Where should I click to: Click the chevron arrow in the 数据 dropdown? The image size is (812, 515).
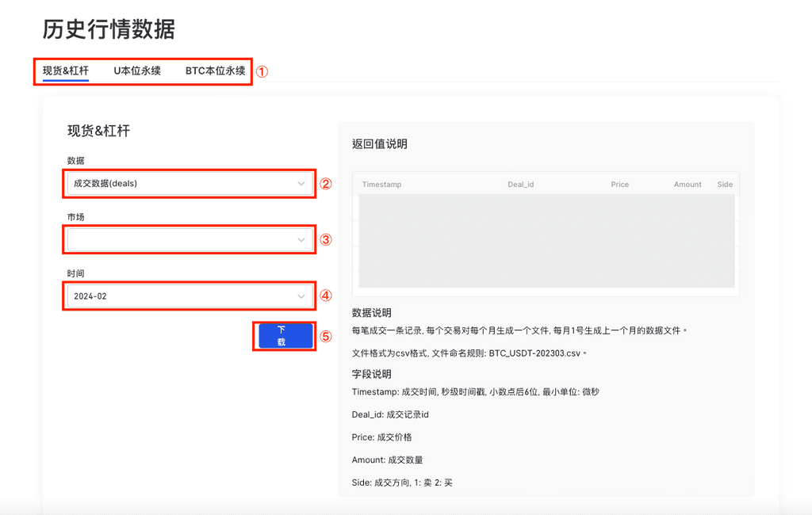pyautogui.click(x=301, y=184)
